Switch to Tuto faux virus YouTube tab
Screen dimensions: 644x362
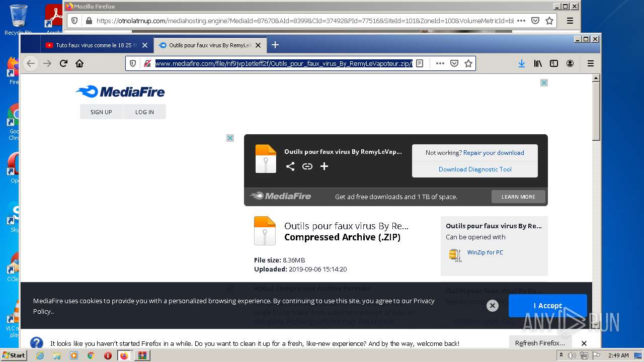click(x=97, y=45)
